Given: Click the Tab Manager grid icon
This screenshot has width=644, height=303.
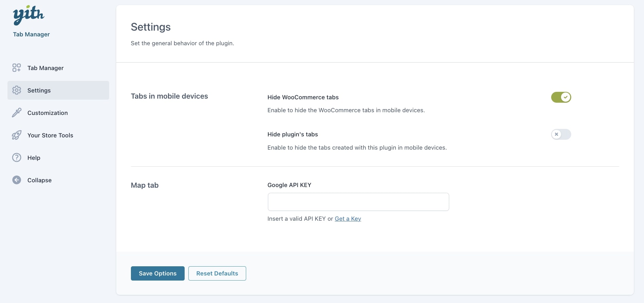Looking at the screenshot, I should pos(17,68).
